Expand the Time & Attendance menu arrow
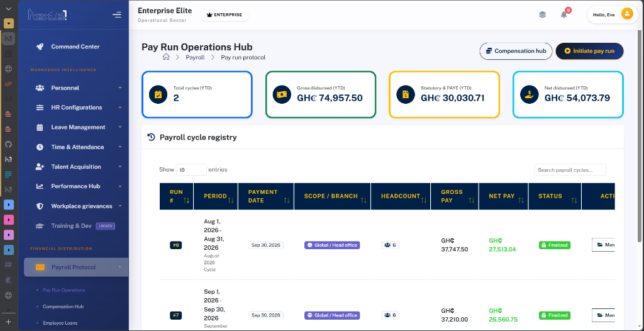This screenshot has width=644, height=331. pos(120,147)
